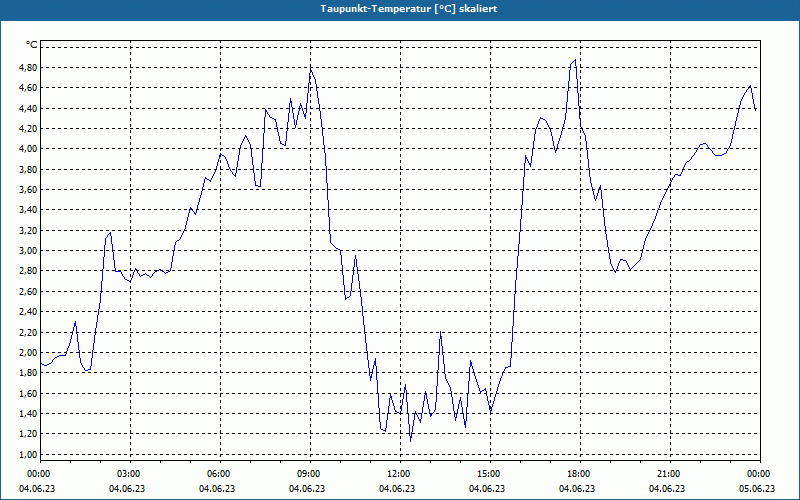Click the chart title 'Taupunkt-Temperatur [°C] skaliert'
Screen dimensions: 800x500
pyautogui.click(x=409, y=9)
